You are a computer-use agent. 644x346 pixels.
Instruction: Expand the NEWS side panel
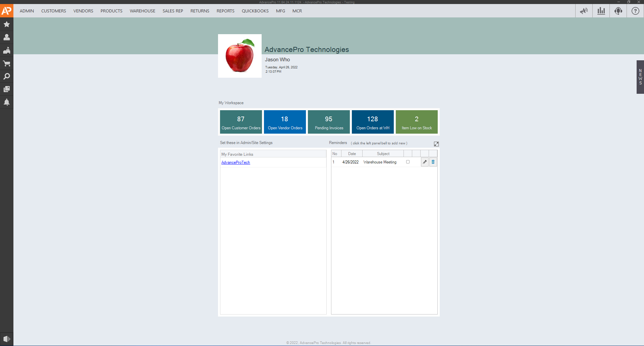tap(640, 77)
